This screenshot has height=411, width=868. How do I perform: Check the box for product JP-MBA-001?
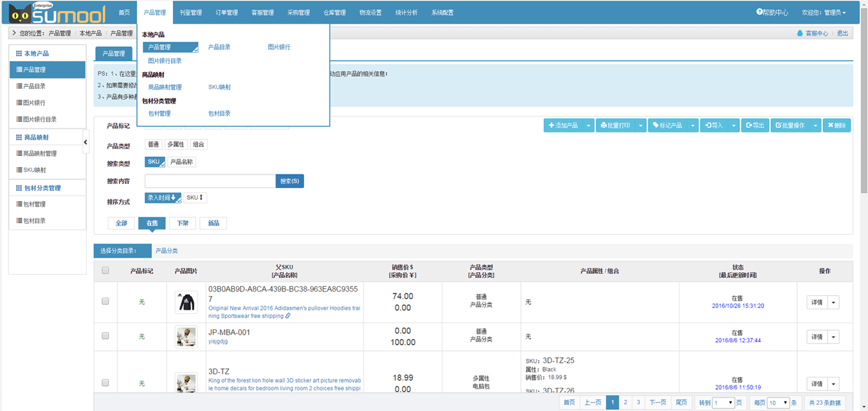105,336
